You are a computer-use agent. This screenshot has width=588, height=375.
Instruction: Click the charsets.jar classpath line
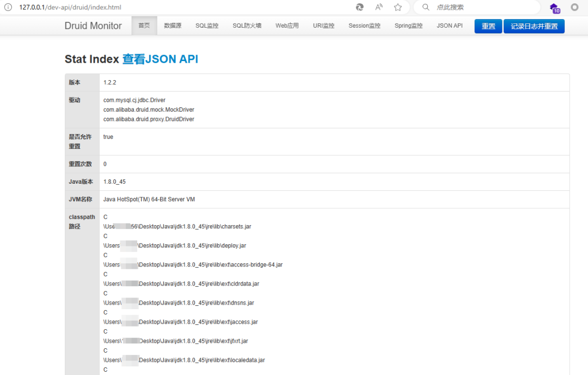(177, 226)
